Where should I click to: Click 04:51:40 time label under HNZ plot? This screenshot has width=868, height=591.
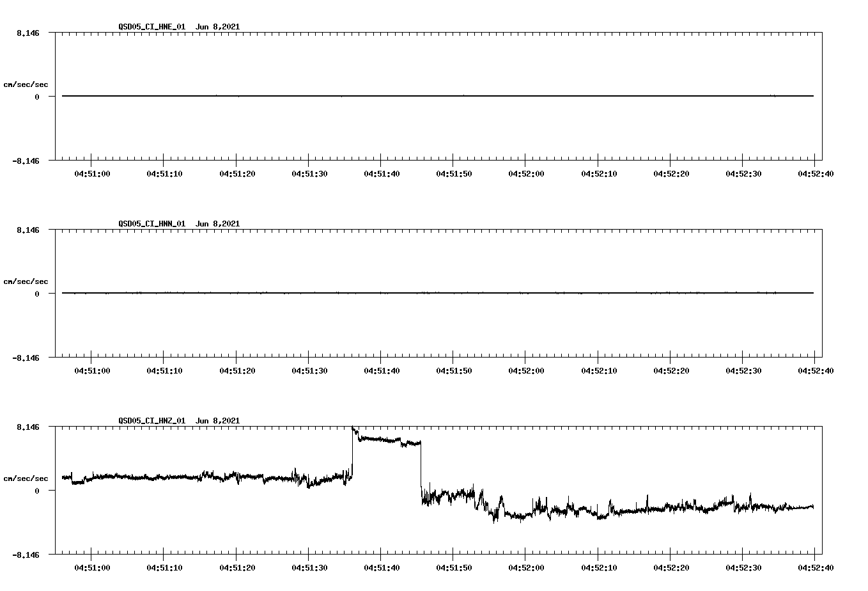point(382,567)
